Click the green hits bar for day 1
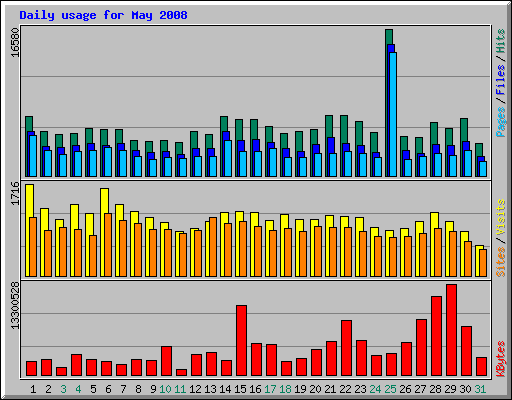 (x=29, y=123)
